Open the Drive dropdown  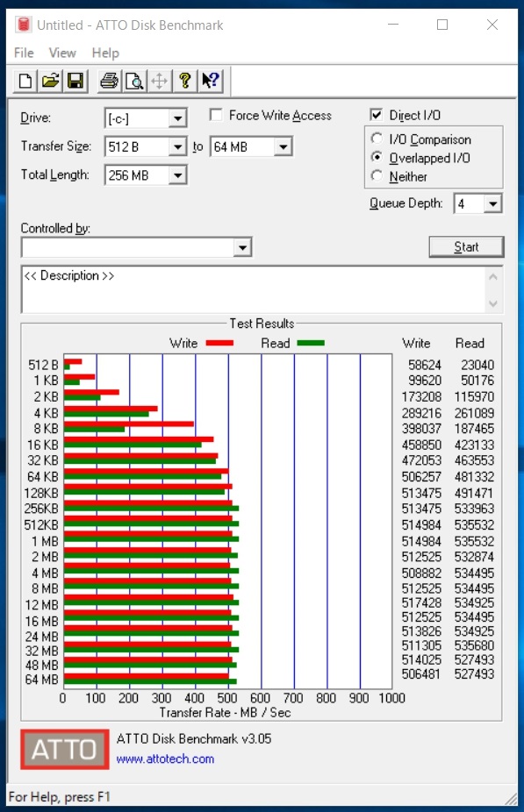pos(178,118)
